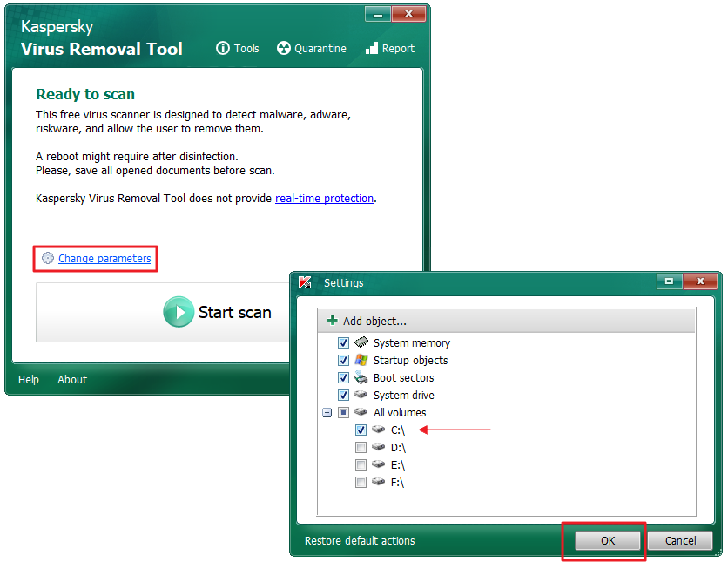Image resolution: width=728 pixels, height=562 pixels.
Task: Open Quarantine from the header
Action: coord(282,48)
